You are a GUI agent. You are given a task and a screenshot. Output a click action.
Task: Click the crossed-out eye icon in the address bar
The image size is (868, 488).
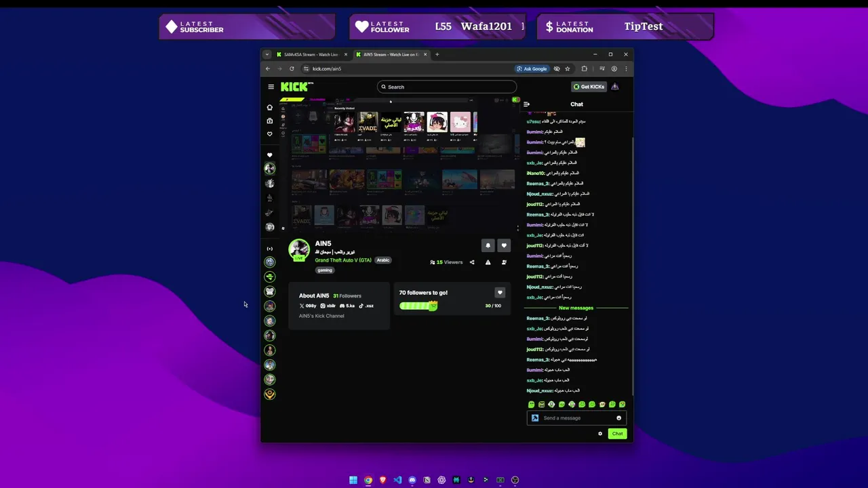click(557, 68)
